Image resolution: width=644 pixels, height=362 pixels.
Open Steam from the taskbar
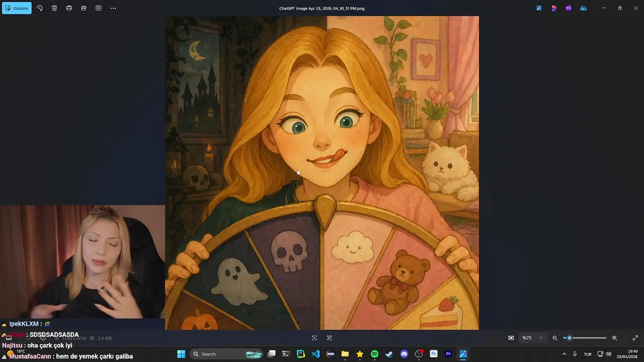(x=389, y=354)
